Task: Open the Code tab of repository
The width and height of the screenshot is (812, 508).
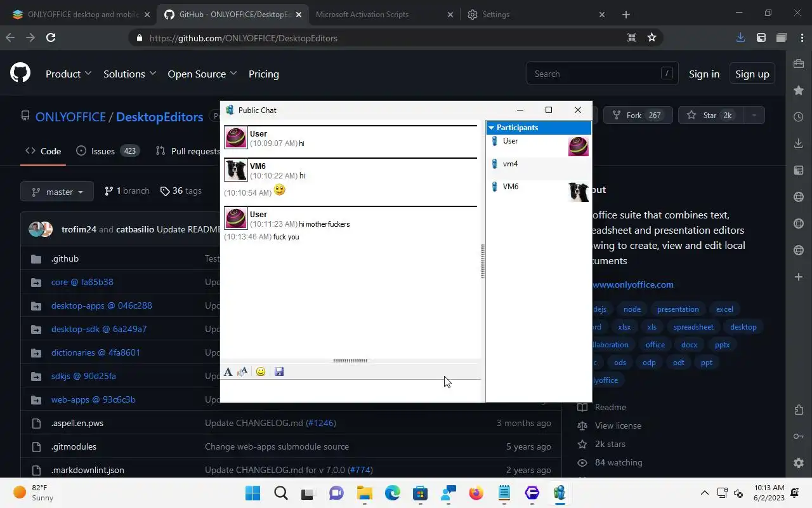Action: click(43, 151)
